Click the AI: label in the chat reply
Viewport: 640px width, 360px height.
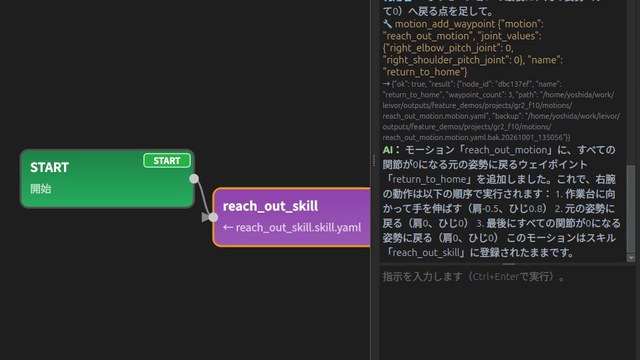tap(391, 150)
